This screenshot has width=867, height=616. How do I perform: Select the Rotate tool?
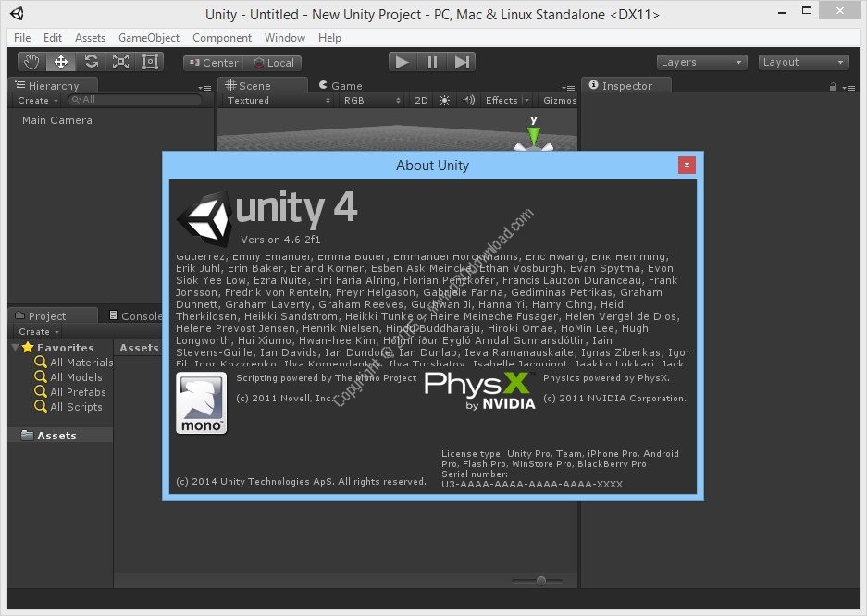(92, 62)
